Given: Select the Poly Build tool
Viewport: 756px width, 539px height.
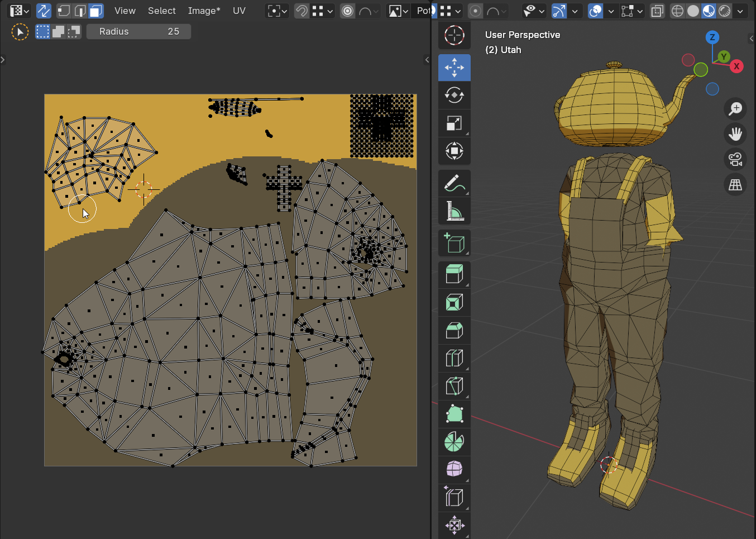Looking at the screenshot, I should (454, 414).
